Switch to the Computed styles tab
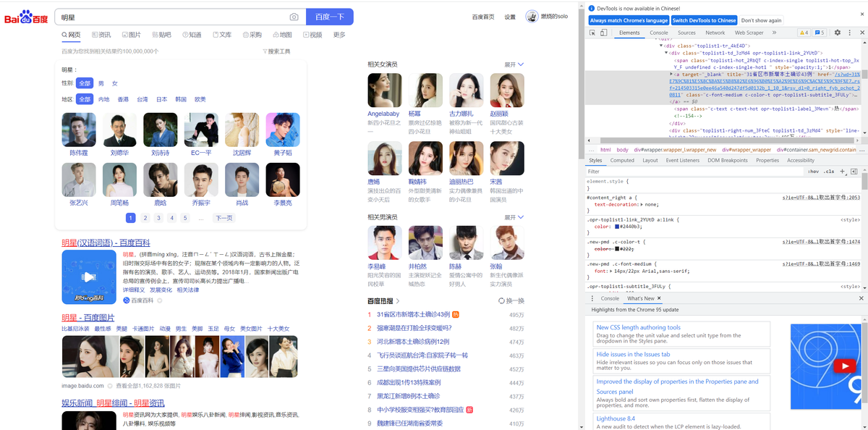The width and height of the screenshot is (868, 430). click(x=622, y=160)
